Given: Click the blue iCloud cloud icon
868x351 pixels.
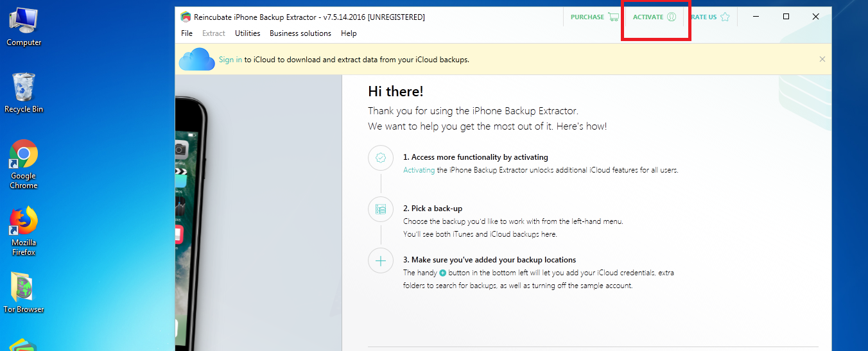Looking at the screenshot, I should [196, 59].
